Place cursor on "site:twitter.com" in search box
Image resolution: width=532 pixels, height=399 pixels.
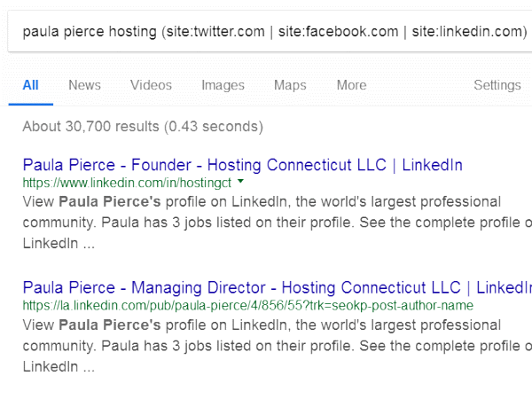tap(216, 32)
